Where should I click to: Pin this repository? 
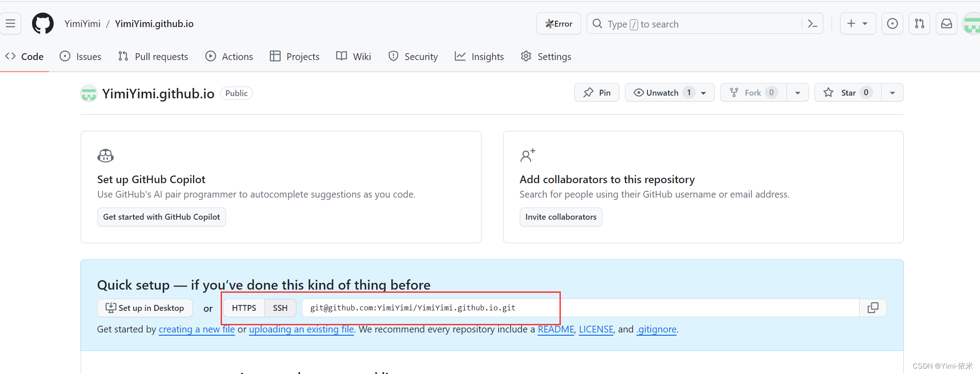click(x=597, y=92)
